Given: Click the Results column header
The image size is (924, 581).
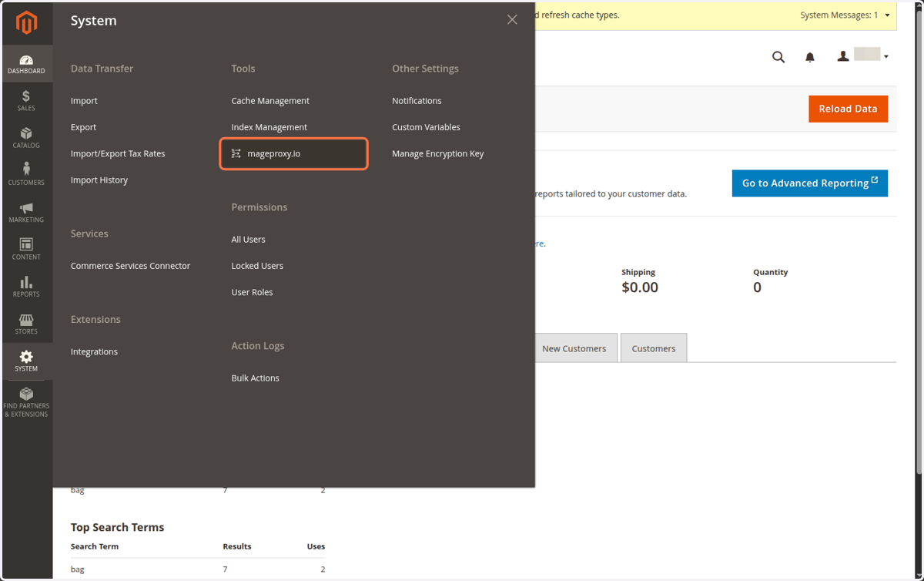Looking at the screenshot, I should point(237,546).
